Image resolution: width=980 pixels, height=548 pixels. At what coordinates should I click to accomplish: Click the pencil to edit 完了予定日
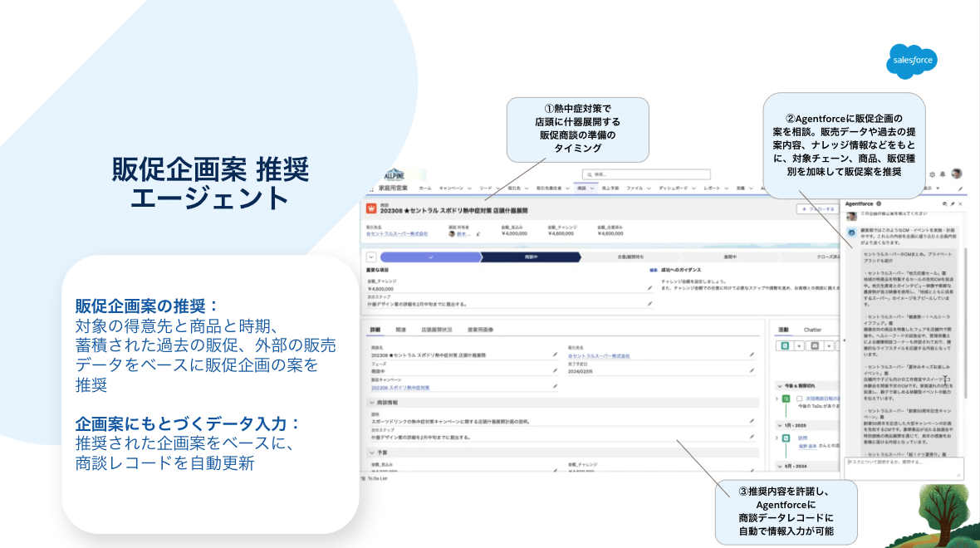752,370
